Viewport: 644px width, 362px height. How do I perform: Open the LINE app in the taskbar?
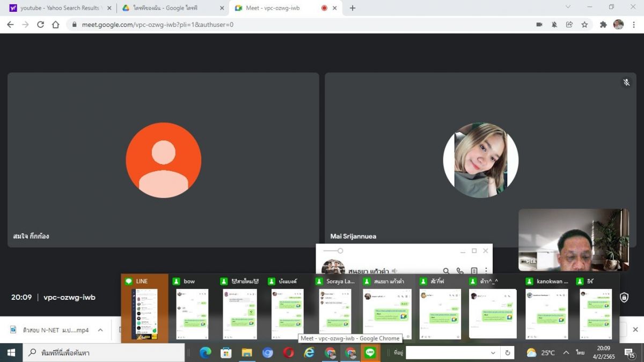(370, 353)
